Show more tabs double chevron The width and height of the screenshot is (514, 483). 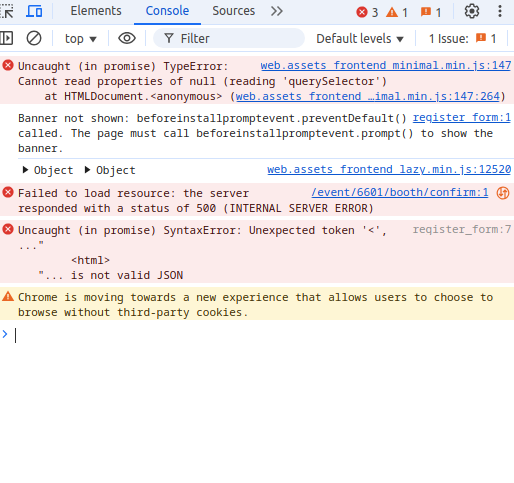coord(277,11)
